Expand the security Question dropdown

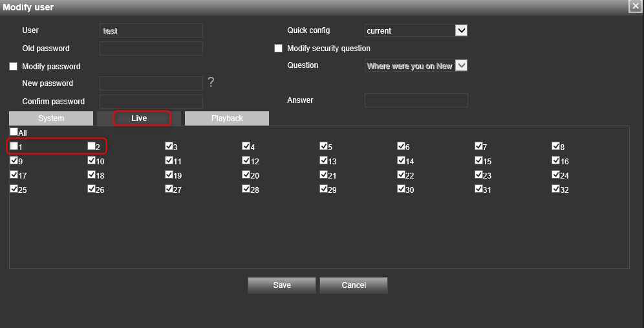pos(461,65)
